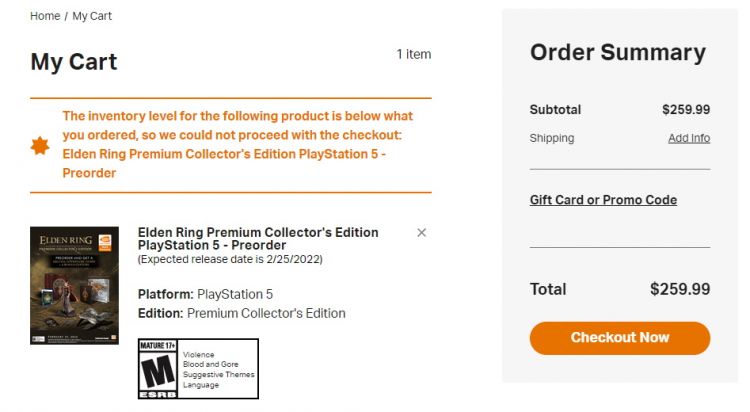The width and height of the screenshot is (750, 412).
Task: Click the Shipping label in Order Summary
Action: pyautogui.click(x=552, y=138)
